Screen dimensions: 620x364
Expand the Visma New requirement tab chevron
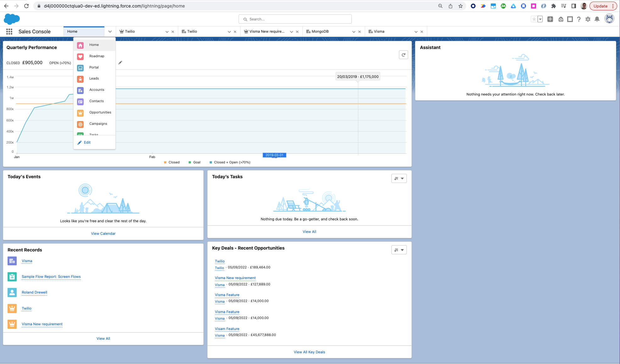click(x=291, y=32)
